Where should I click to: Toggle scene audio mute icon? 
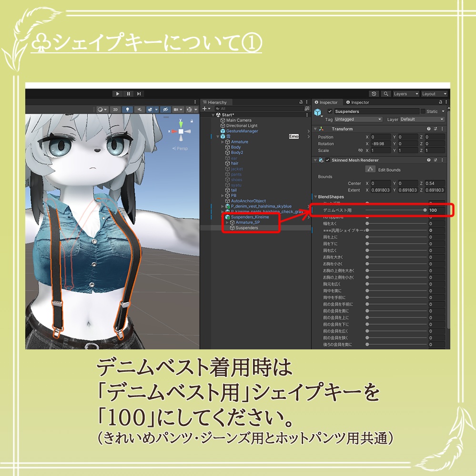[x=139, y=109]
